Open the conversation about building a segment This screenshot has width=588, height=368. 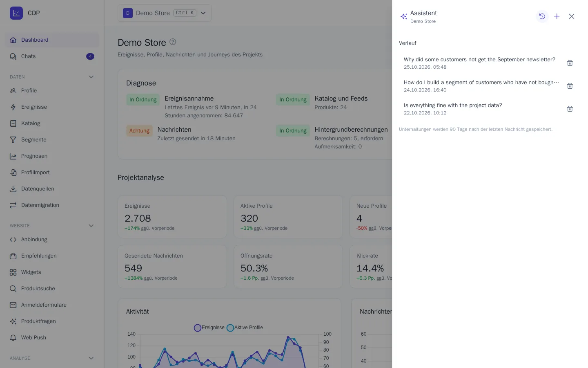click(x=481, y=86)
